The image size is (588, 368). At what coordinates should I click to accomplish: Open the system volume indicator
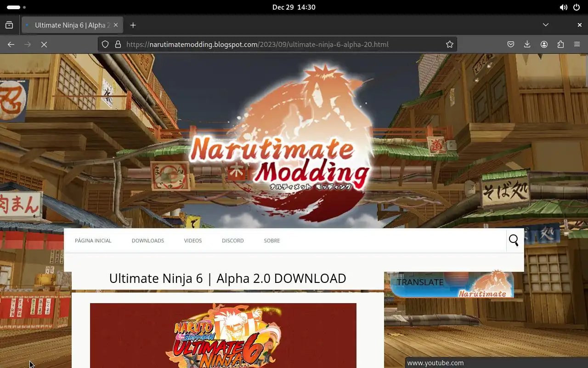click(563, 7)
